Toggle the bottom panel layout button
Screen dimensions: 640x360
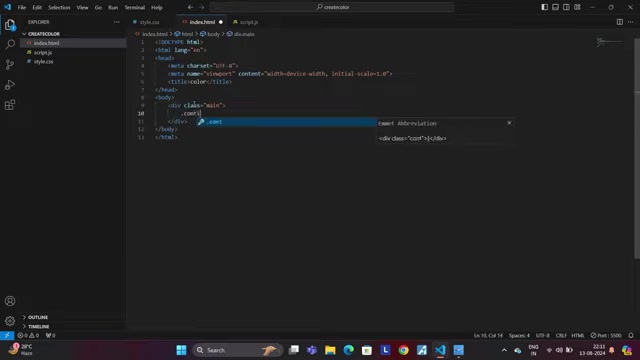click(x=556, y=7)
